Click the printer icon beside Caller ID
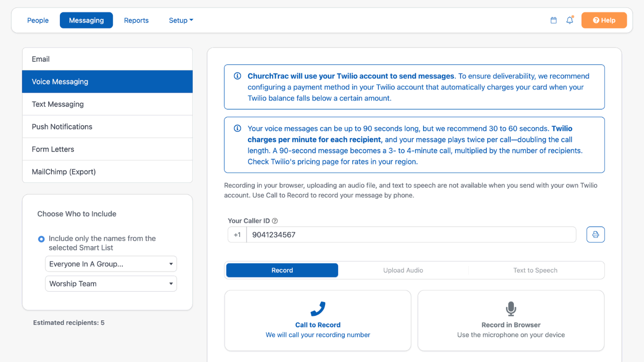 [596, 235]
